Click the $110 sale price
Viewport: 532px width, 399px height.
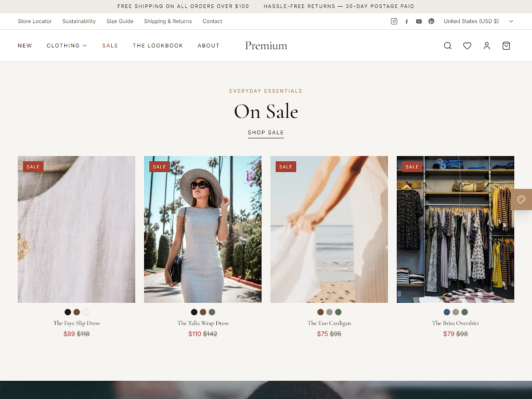tap(195, 334)
